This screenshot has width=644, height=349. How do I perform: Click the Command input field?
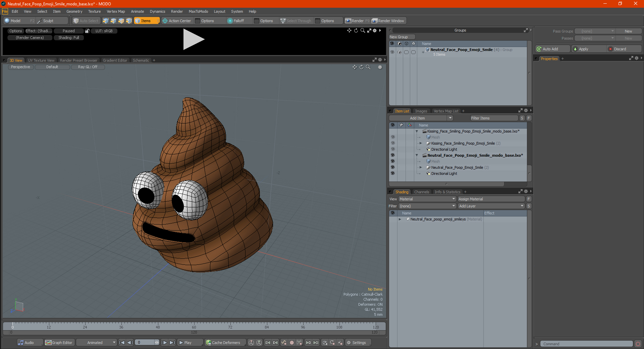click(x=586, y=344)
